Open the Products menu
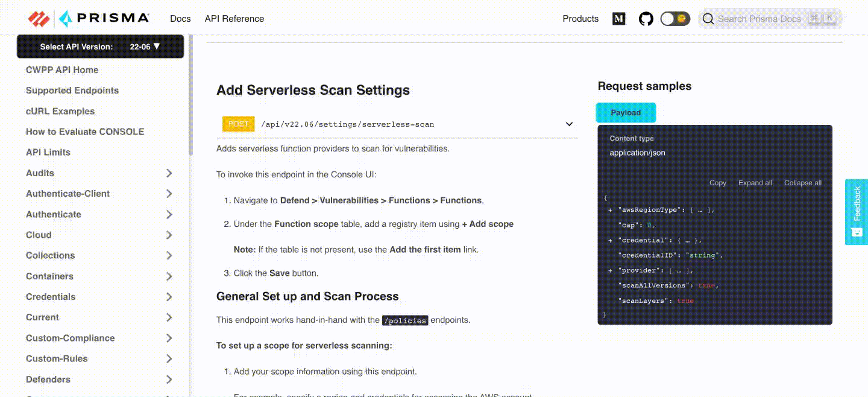Viewport: 868px width, 397px height. pos(580,19)
